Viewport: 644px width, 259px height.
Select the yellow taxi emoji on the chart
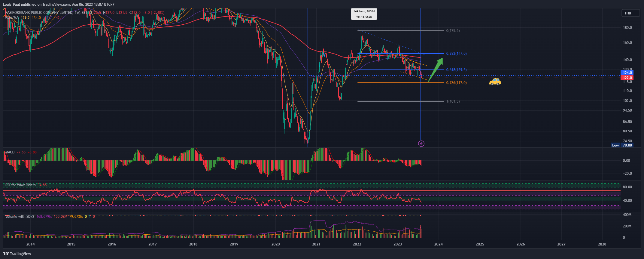495,82
